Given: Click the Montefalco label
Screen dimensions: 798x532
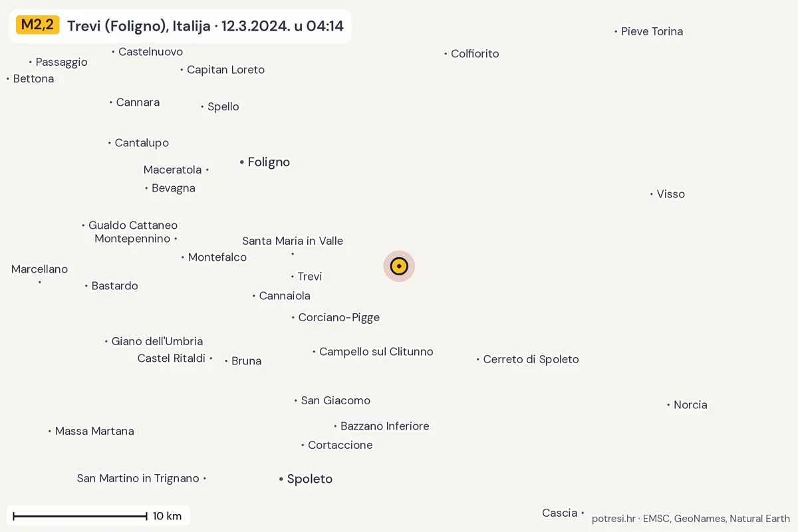Looking at the screenshot, I should tap(217, 257).
